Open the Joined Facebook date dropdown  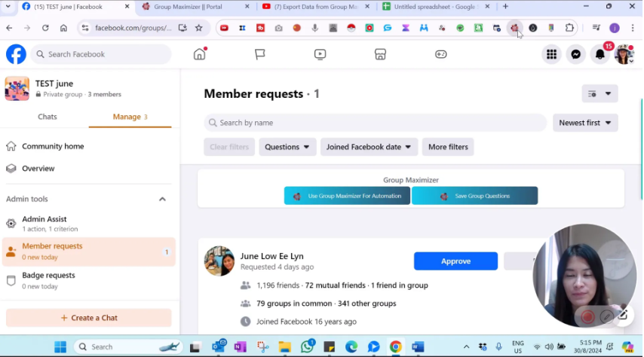click(x=369, y=147)
